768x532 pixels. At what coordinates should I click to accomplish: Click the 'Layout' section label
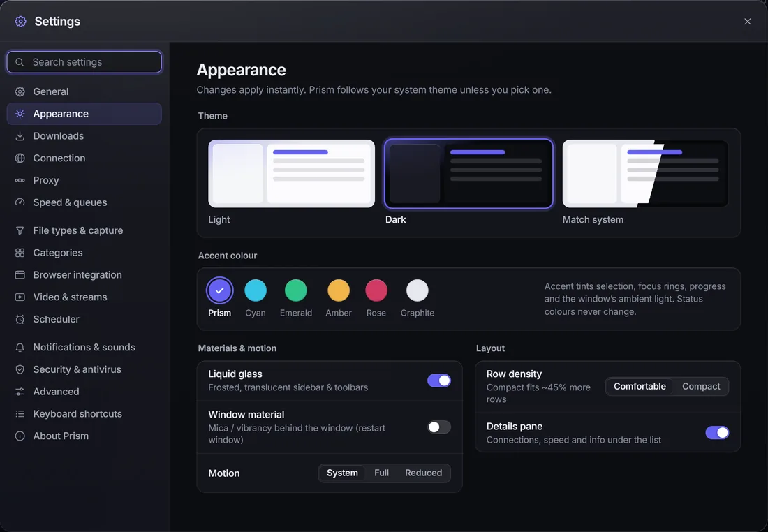(x=490, y=348)
